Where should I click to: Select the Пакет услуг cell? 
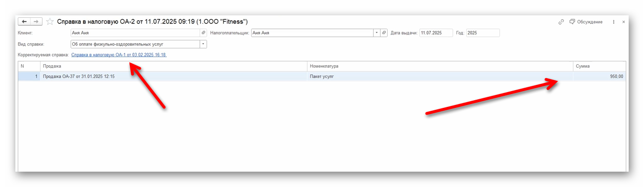[440, 76]
